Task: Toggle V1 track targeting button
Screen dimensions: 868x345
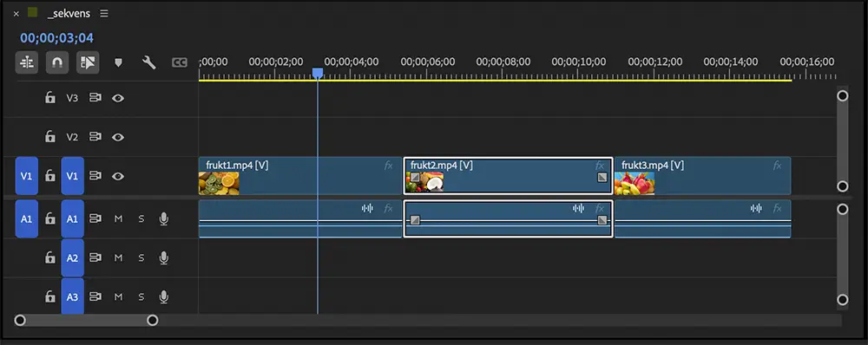Action: click(x=73, y=176)
